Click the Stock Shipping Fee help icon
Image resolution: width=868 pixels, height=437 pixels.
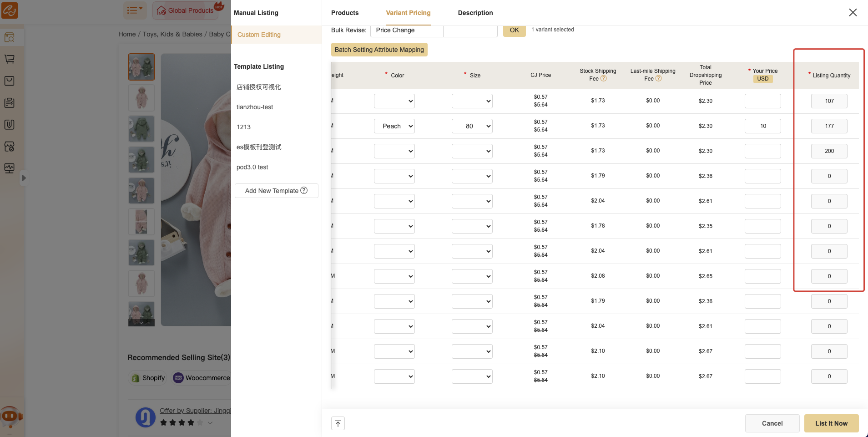[604, 79]
